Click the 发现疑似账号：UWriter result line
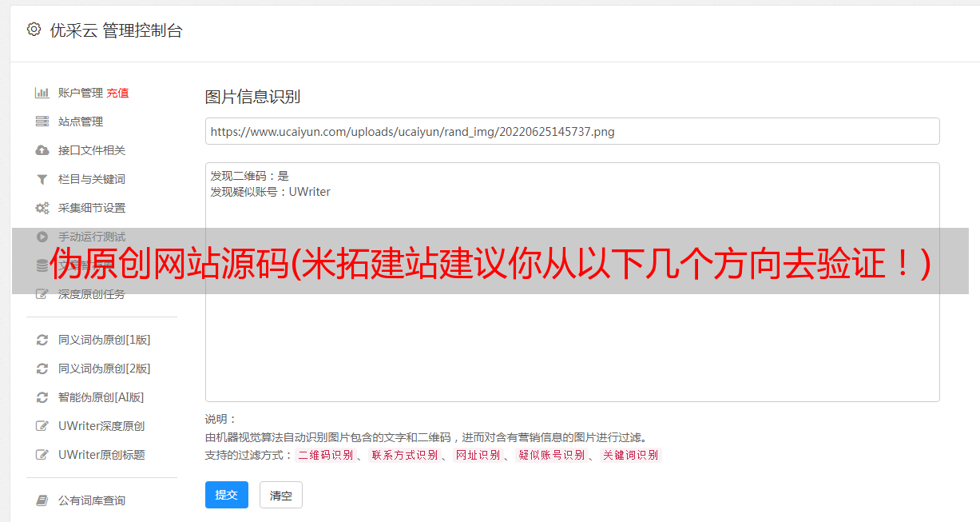 point(271,192)
